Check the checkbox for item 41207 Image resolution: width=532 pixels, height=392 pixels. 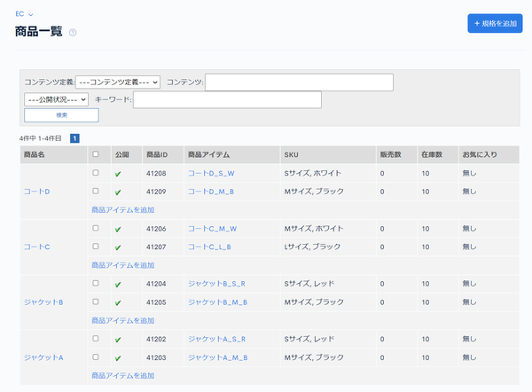[96, 246]
